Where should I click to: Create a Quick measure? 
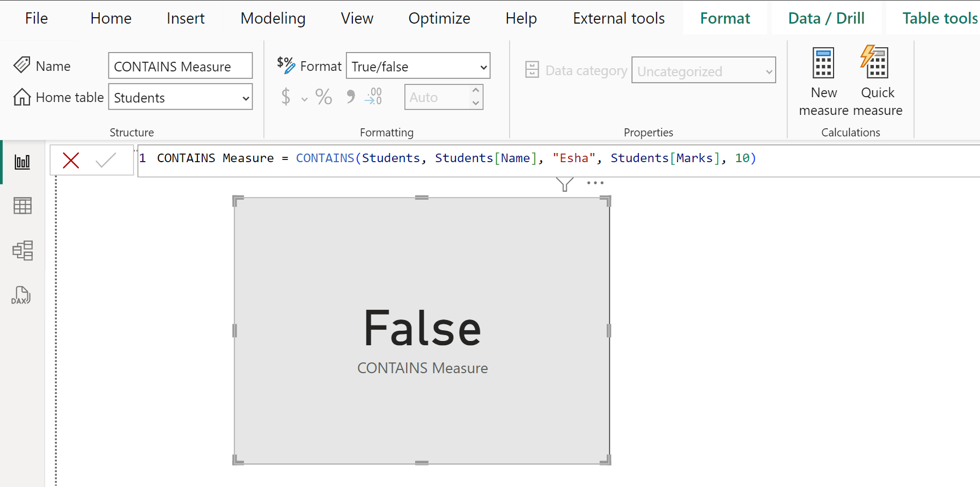tap(876, 81)
